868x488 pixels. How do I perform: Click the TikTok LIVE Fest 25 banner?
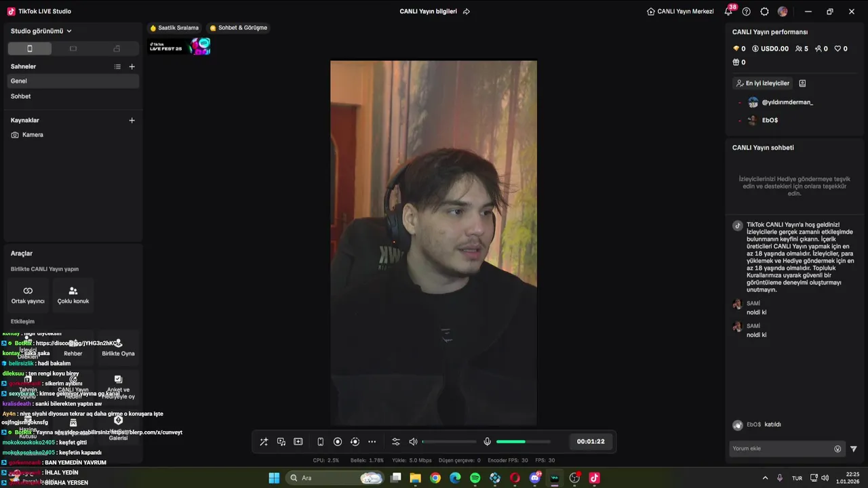click(x=180, y=47)
